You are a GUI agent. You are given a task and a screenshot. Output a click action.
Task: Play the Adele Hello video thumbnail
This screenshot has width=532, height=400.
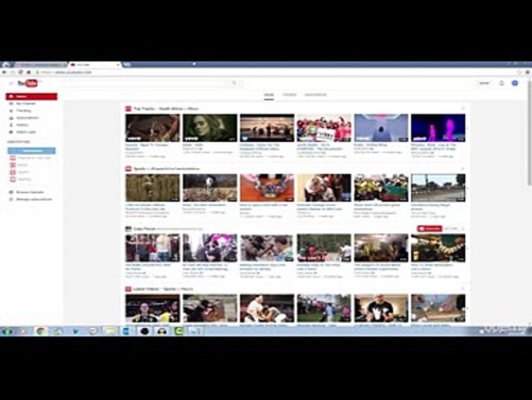click(210, 128)
